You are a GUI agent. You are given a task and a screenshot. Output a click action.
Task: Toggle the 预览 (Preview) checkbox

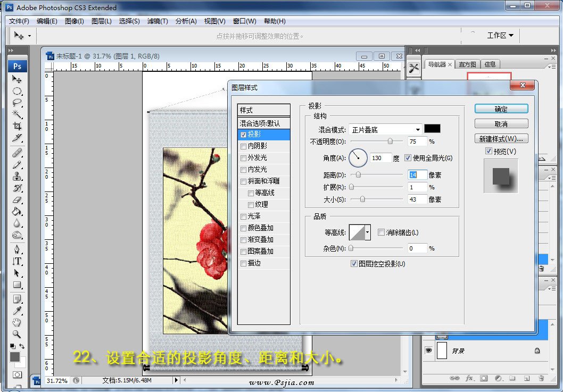click(489, 151)
